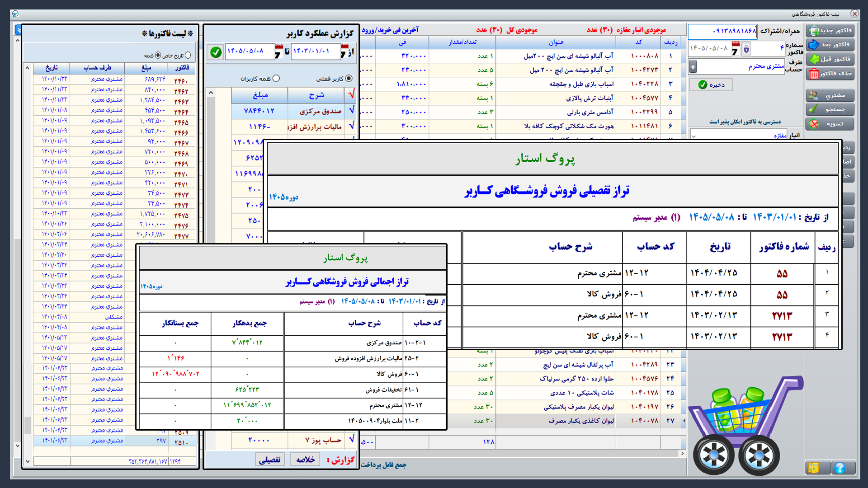Click the app logo icon in the title bar
The image size is (868, 488).
coord(15,14)
